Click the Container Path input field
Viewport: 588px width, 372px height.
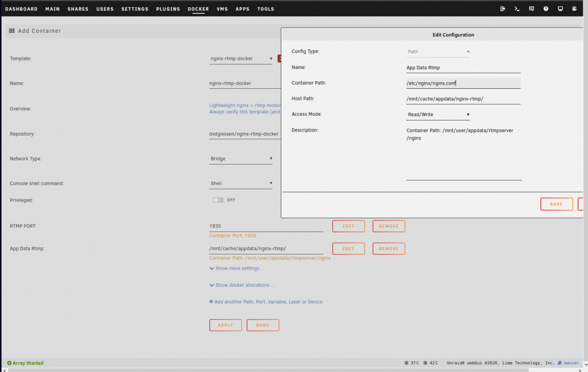tap(463, 83)
